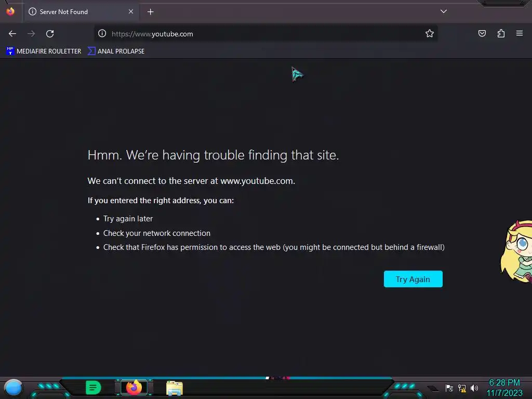Click the 'Try again later' bullet
This screenshot has height=399, width=532.
(x=128, y=219)
